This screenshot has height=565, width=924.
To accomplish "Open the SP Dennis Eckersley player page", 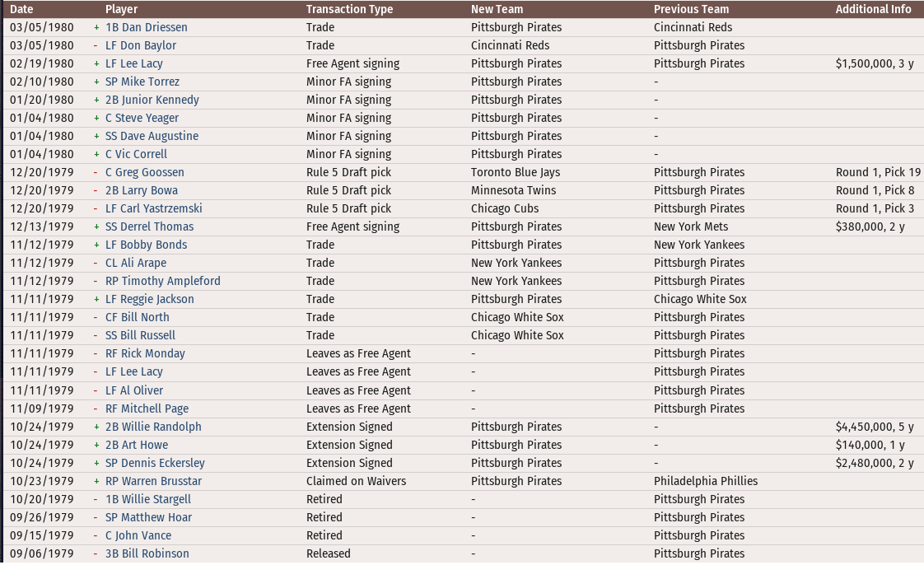I will tap(155, 463).
